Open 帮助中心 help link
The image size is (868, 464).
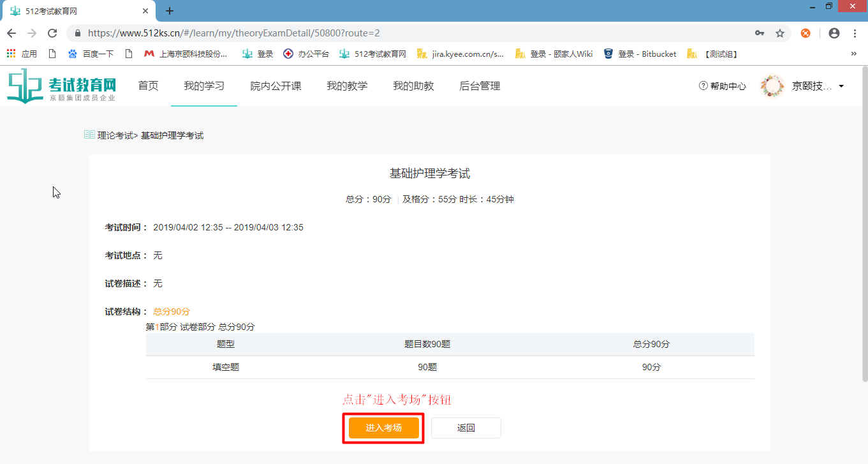(723, 86)
